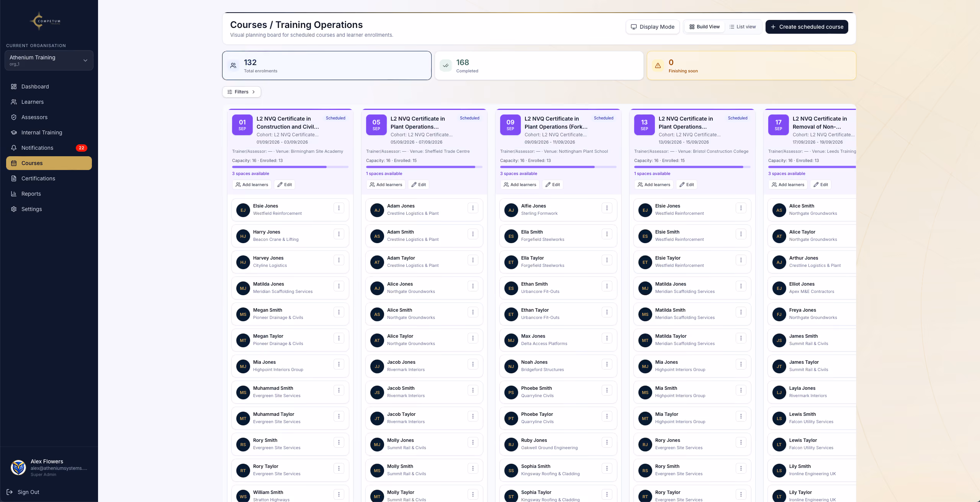
Task: Click the PS avatar for Phoebe Smith
Action: point(511,392)
